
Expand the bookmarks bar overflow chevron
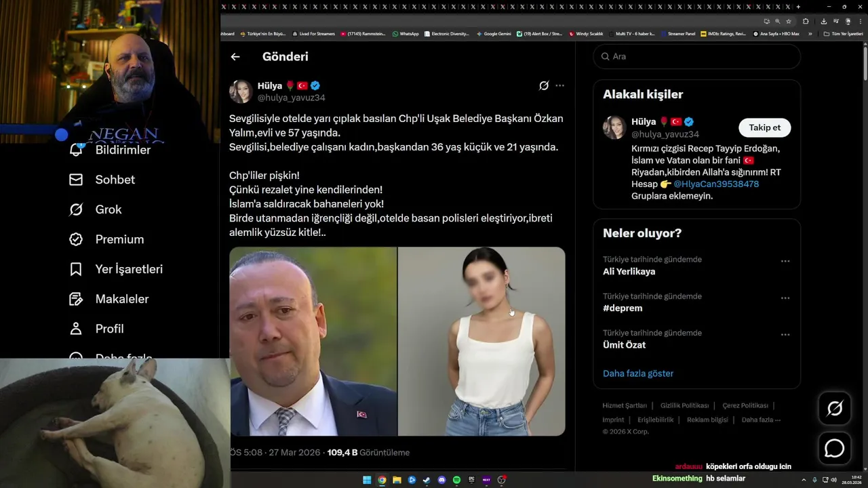coord(810,33)
